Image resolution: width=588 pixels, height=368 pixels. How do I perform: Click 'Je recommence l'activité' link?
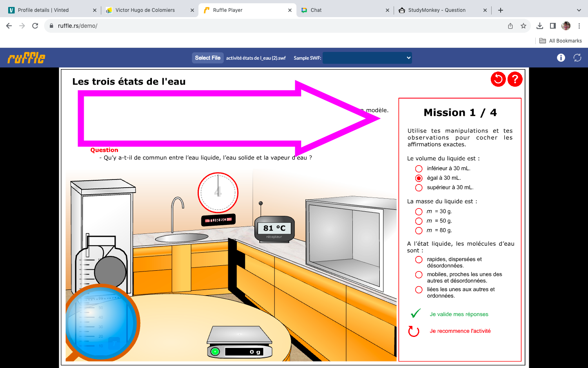click(460, 331)
